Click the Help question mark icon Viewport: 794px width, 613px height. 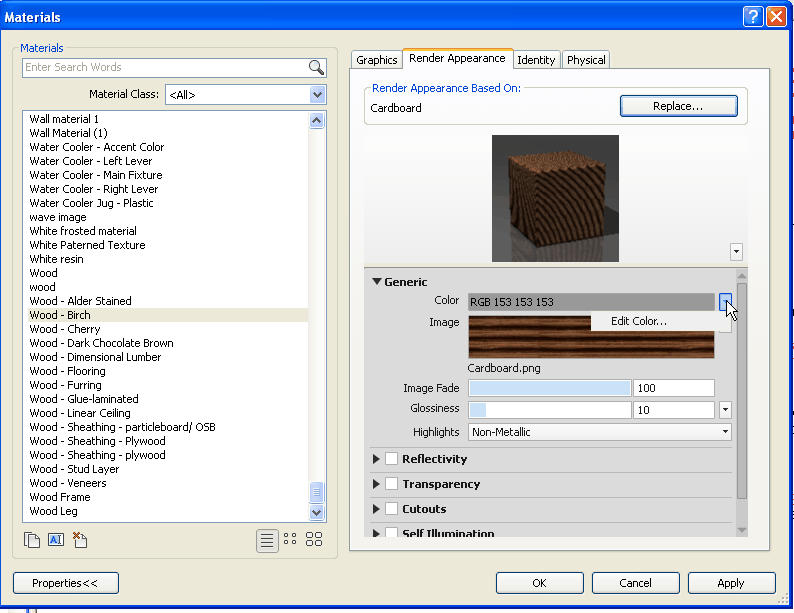click(753, 17)
